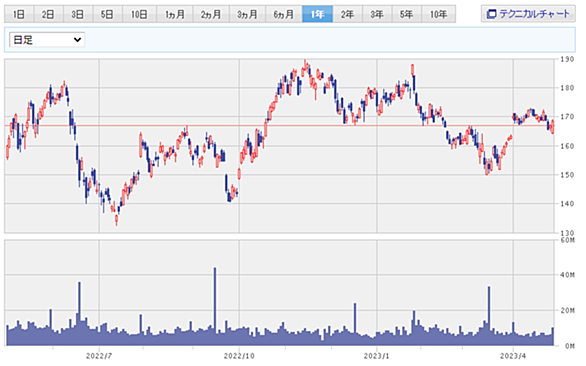
Task: Switch chart to 1ヵ月 range
Action: pos(175,14)
